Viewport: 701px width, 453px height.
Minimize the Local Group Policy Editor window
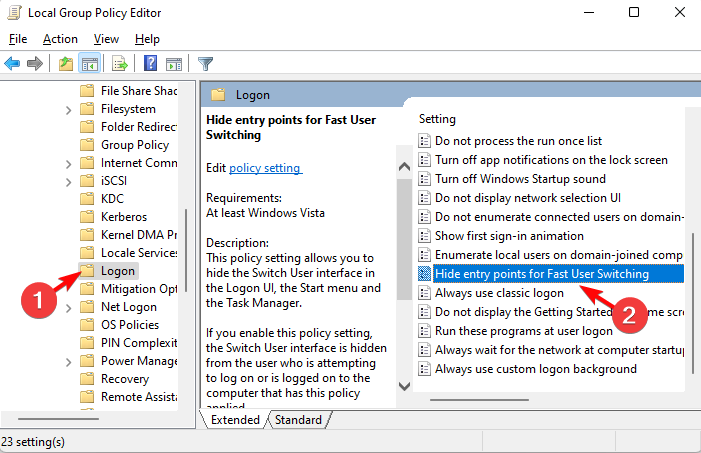[x=589, y=12]
